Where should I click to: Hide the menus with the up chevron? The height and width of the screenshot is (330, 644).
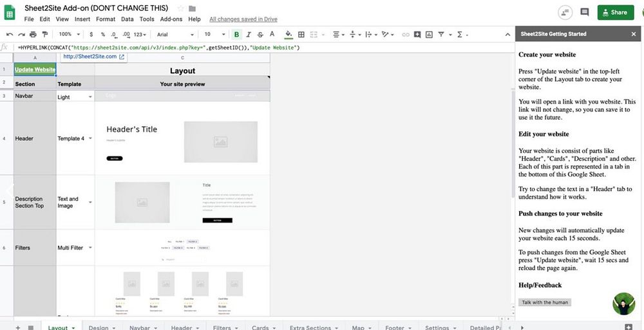click(507, 35)
